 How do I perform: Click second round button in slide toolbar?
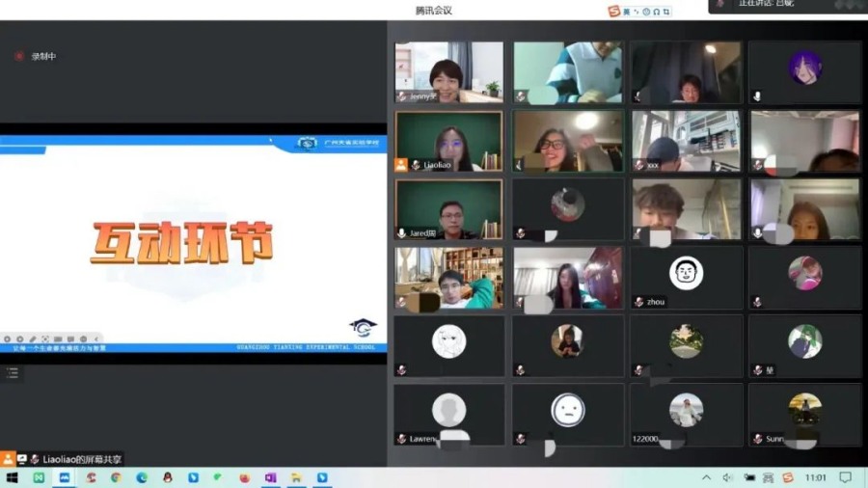click(x=20, y=339)
